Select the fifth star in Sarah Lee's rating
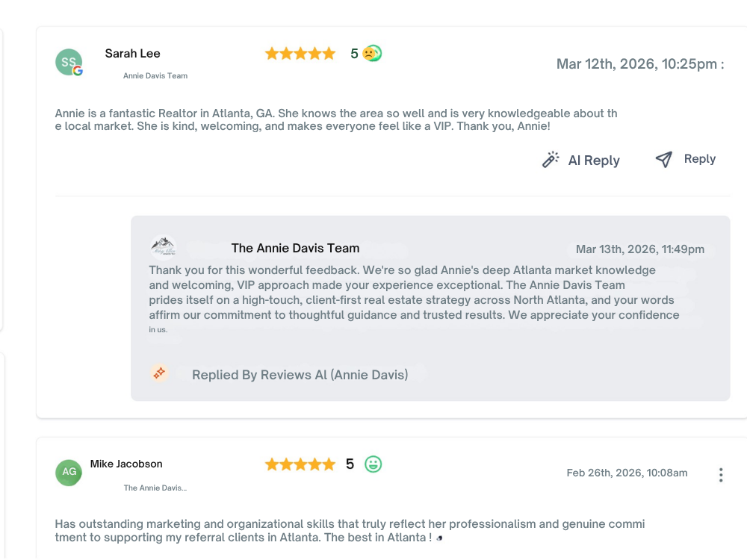 (x=330, y=53)
